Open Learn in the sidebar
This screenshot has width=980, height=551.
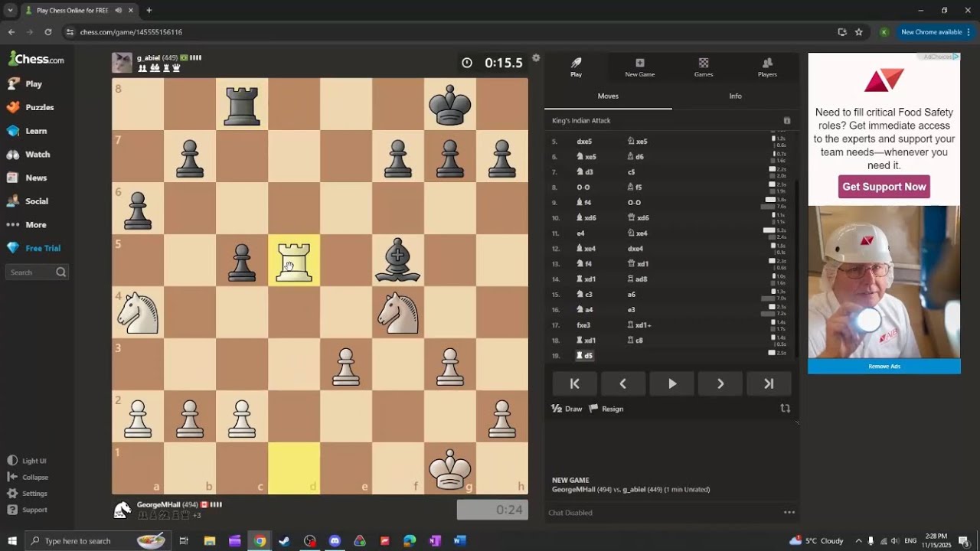click(27, 131)
